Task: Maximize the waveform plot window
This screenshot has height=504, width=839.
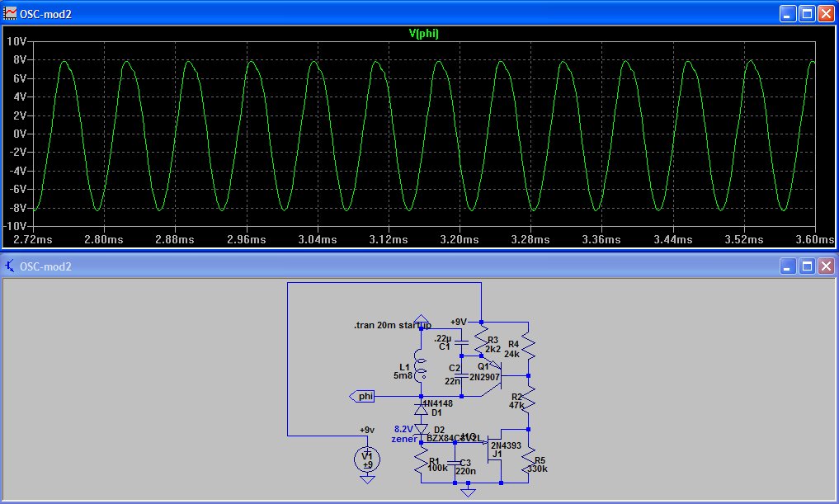Action: (807, 13)
